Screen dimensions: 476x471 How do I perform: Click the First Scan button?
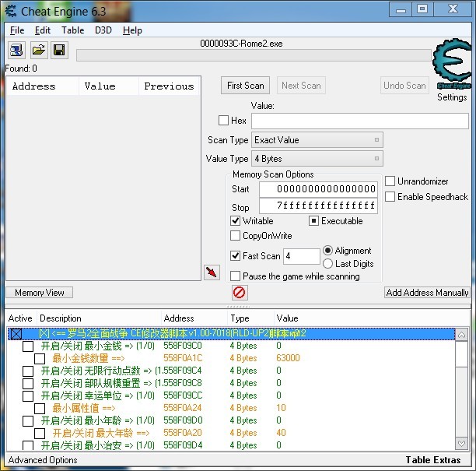click(245, 86)
